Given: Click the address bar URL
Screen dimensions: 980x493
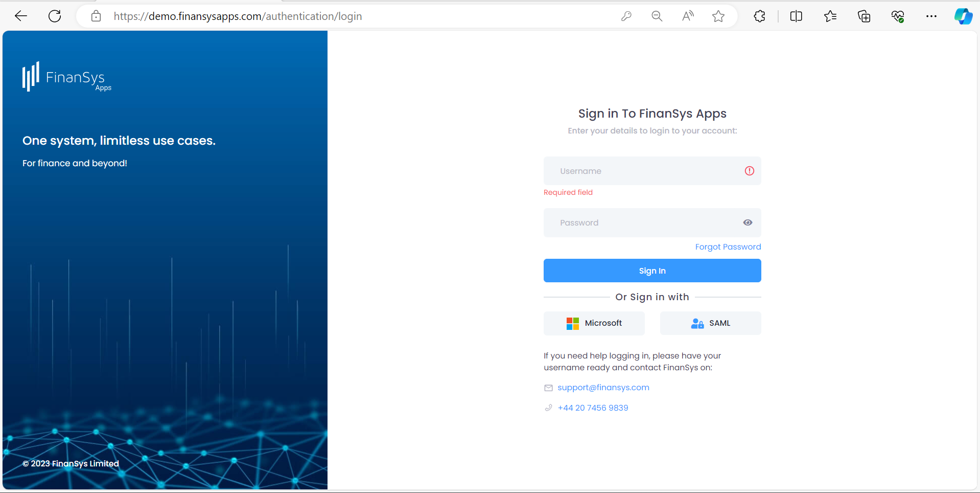Looking at the screenshot, I should point(238,16).
